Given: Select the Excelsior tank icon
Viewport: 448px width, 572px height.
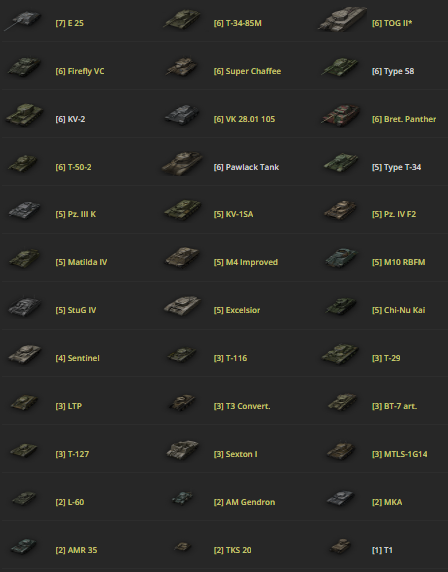Looking at the screenshot, I should (x=182, y=305).
